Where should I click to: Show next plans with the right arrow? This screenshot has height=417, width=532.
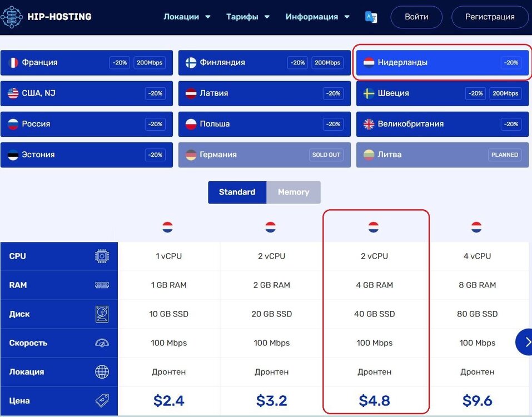coord(524,342)
